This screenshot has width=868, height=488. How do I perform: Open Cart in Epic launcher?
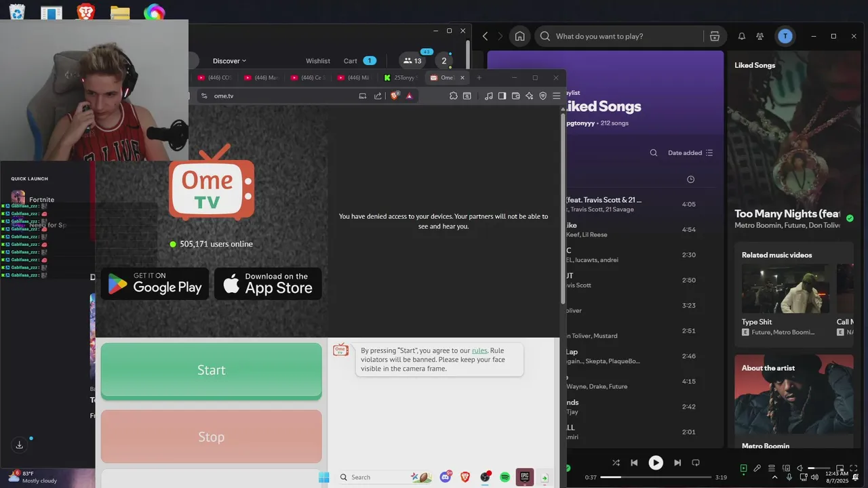click(x=359, y=61)
